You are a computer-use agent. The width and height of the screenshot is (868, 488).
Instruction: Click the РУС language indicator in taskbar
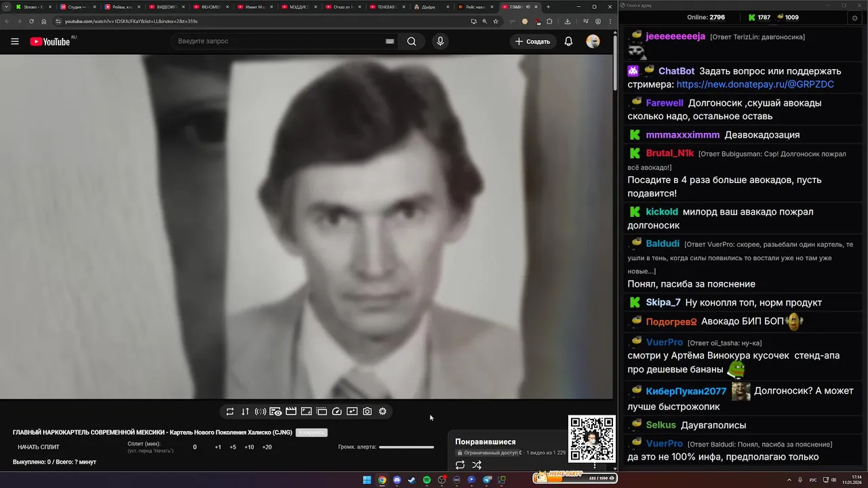click(x=813, y=480)
